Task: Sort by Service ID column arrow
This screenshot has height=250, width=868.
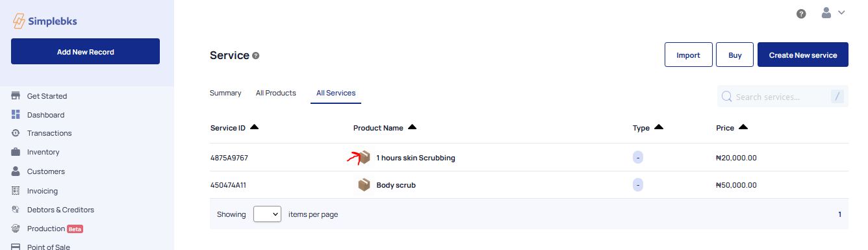Action: (x=254, y=127)
